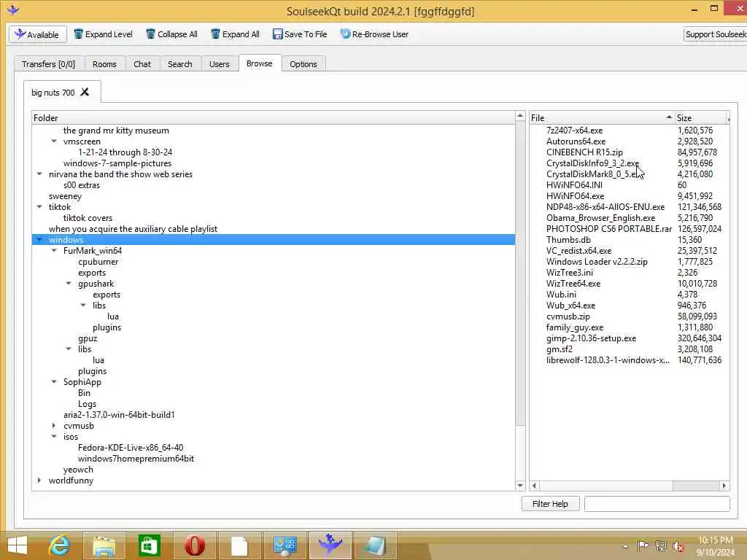Click the SoulseekQt taskbar icon
Screen dimensions: 747x560
[330, 545]
